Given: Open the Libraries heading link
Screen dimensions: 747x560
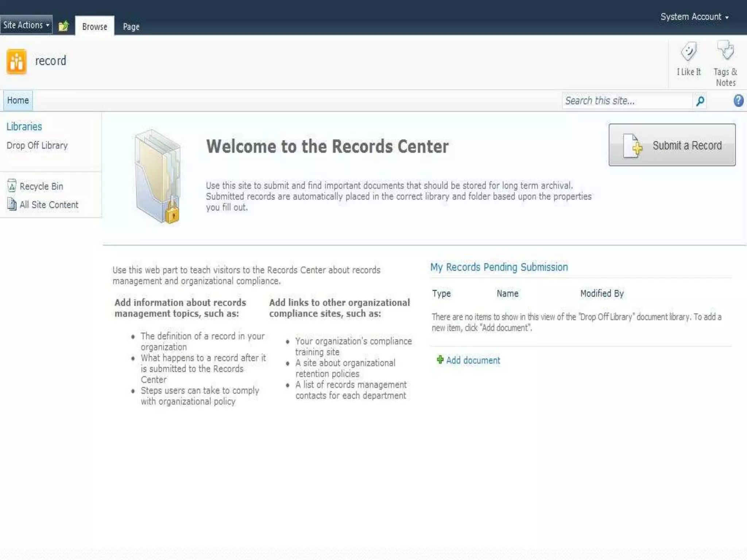Looking at the screenshot, I should coord(24,127).
